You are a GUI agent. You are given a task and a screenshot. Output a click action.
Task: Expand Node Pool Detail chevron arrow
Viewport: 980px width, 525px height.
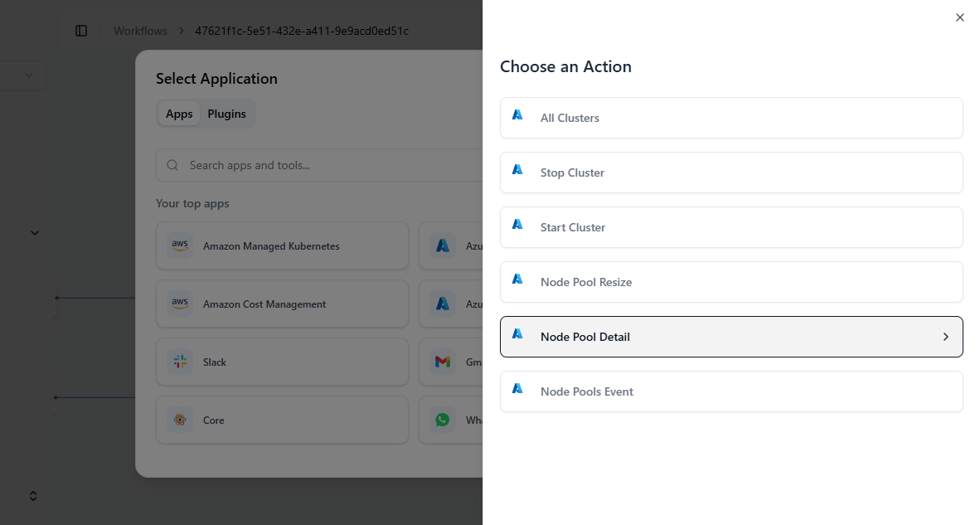coord(945,337)
